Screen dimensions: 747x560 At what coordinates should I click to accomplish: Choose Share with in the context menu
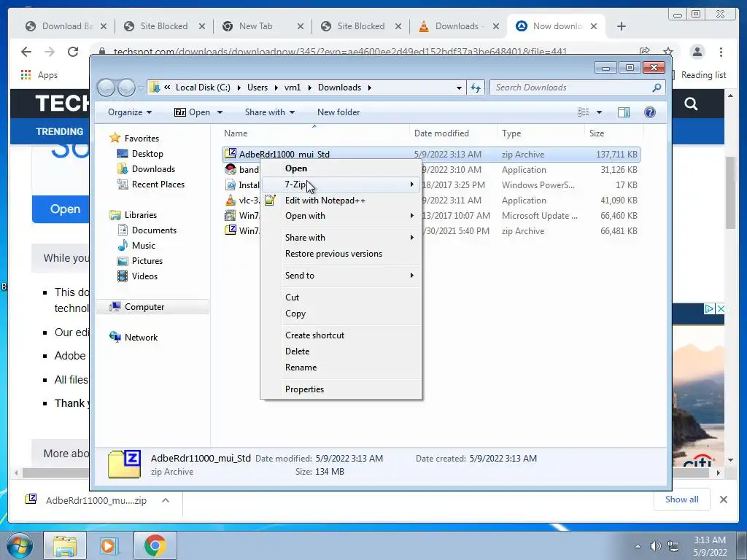[341, 238]
